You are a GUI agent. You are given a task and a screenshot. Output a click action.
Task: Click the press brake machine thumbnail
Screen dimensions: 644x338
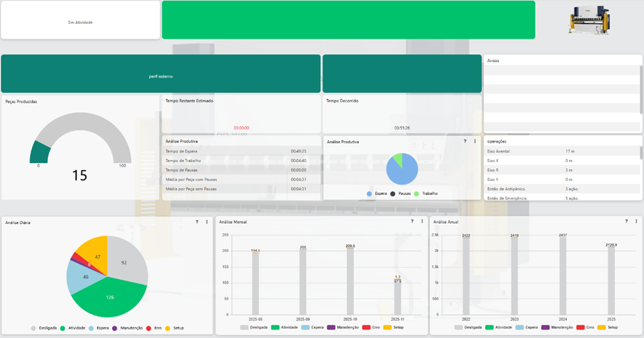(590, 20)
